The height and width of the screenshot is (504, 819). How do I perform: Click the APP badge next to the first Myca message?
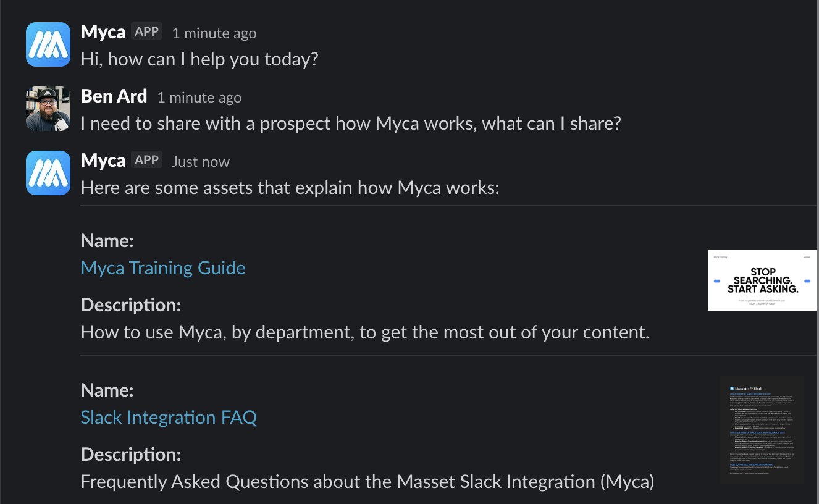pos(148,31)
